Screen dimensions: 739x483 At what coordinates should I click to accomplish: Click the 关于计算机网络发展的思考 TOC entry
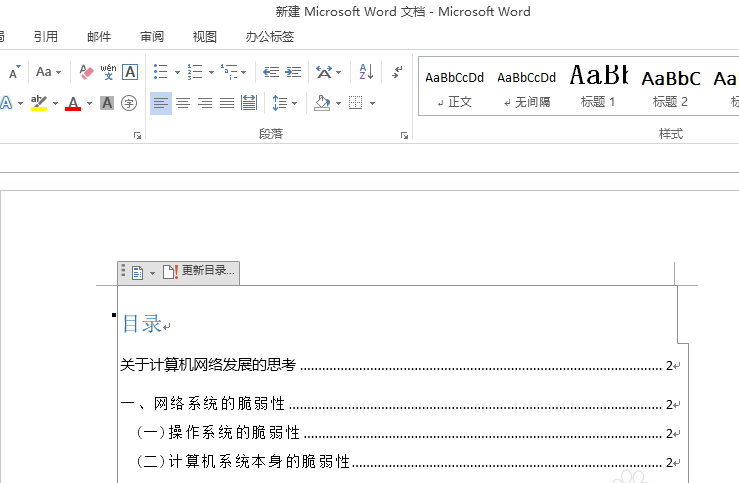[x=208, y=366]
